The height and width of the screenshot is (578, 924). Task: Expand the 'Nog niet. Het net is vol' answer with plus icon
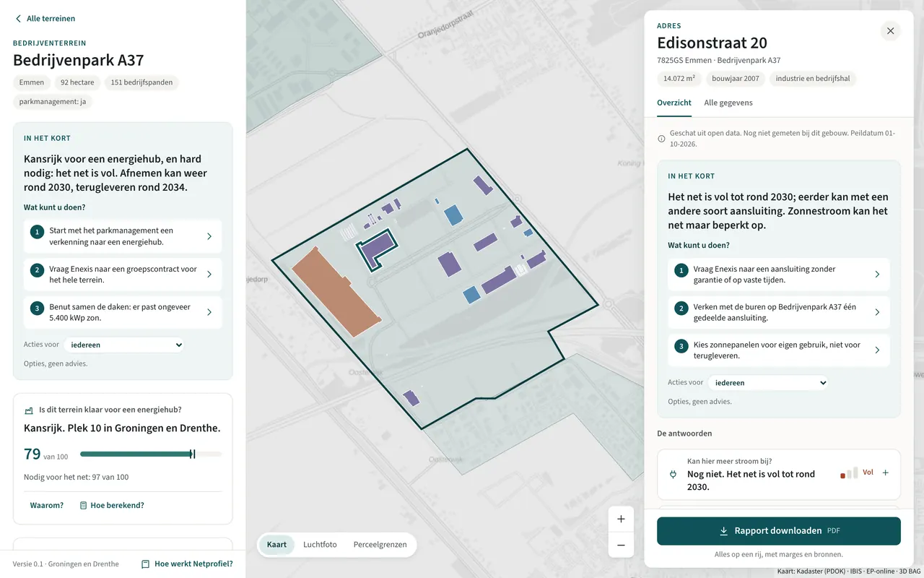pyautogui.click(x=886, y=473)
